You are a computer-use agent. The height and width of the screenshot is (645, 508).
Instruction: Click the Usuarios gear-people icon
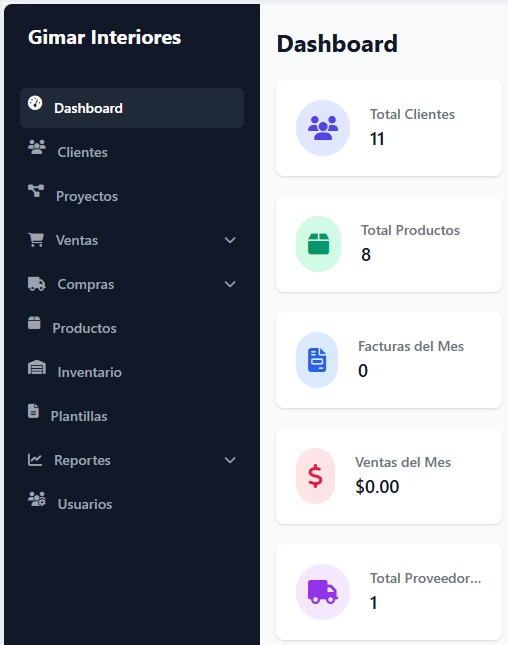click(37, 499)
